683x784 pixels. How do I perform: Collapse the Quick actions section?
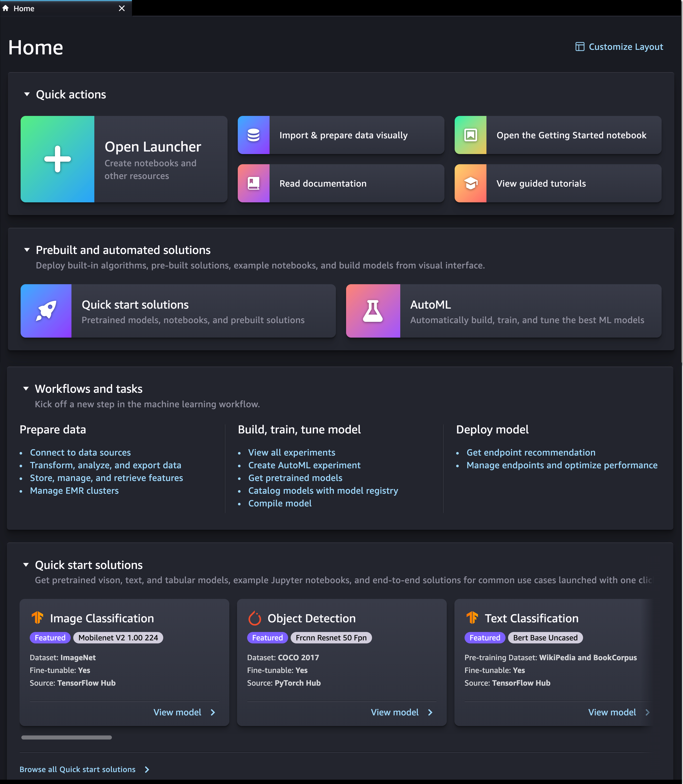point(27,94)
